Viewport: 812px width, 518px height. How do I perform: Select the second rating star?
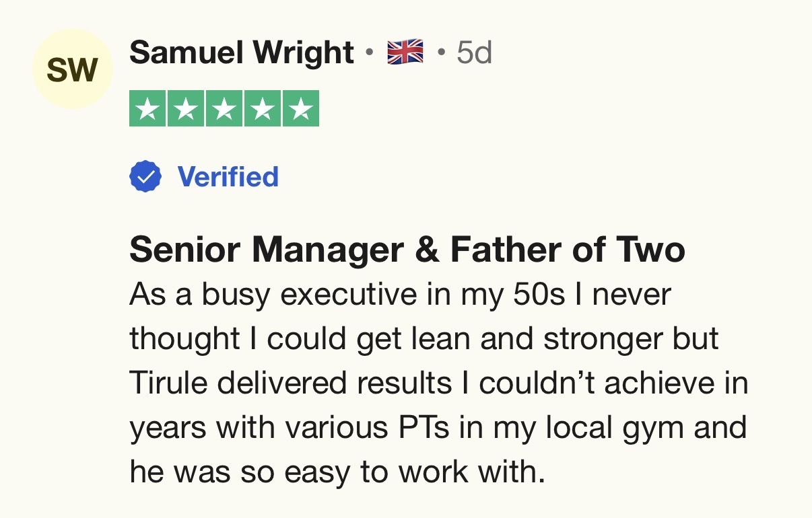[186, 110]
